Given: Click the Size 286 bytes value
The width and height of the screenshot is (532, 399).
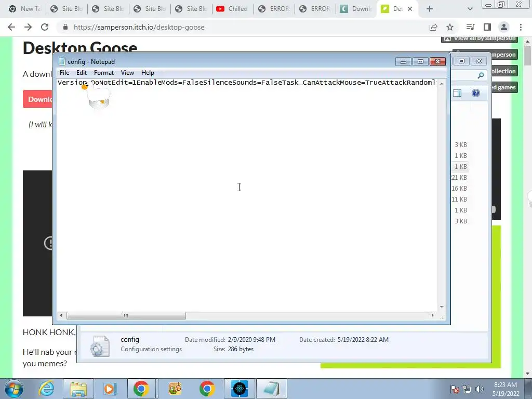Looking at the screenshot, I should tap(241, 349).
